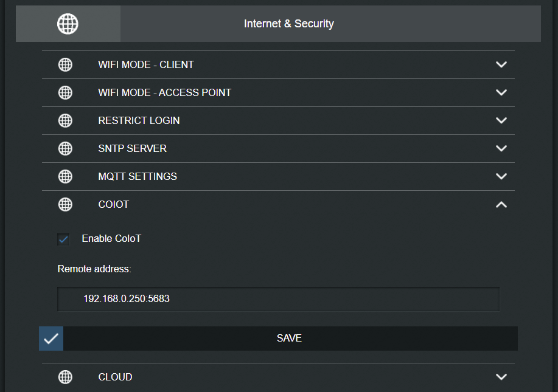Click globe icon next to CLOUD

tap(65, 377)
